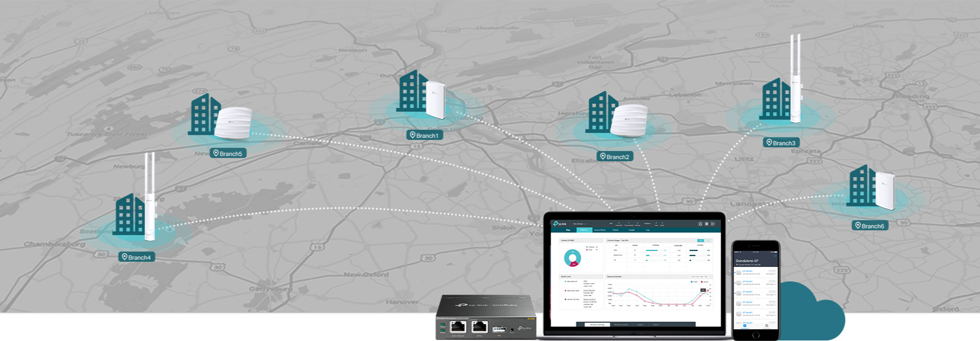Open the Branch1 location label
980x341 pixels.
pos(425,135)
